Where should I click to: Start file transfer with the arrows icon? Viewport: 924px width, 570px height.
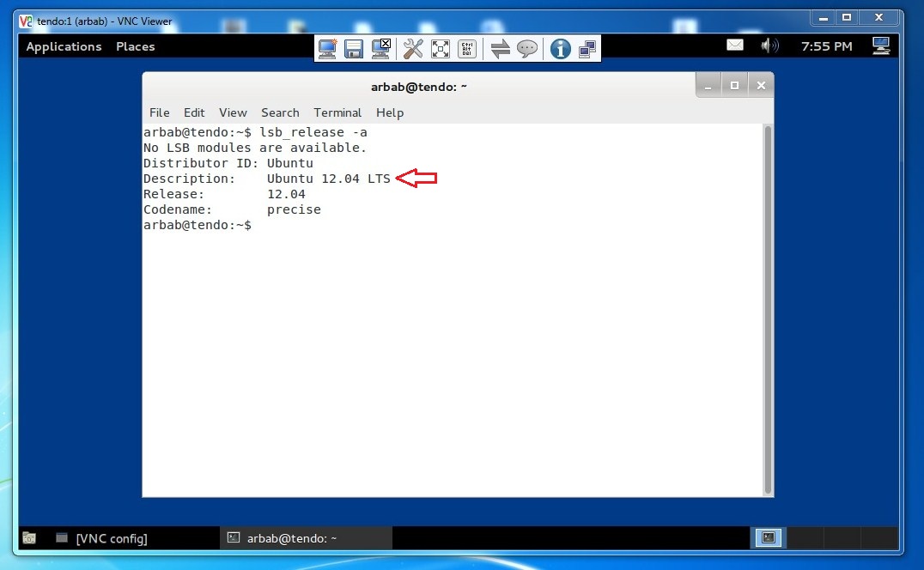[501, 49]
